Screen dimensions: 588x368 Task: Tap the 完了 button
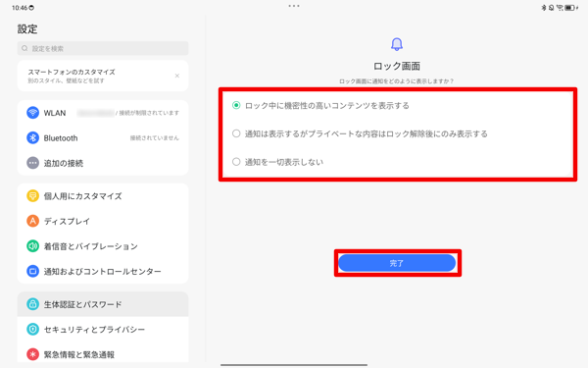(397, 263)
